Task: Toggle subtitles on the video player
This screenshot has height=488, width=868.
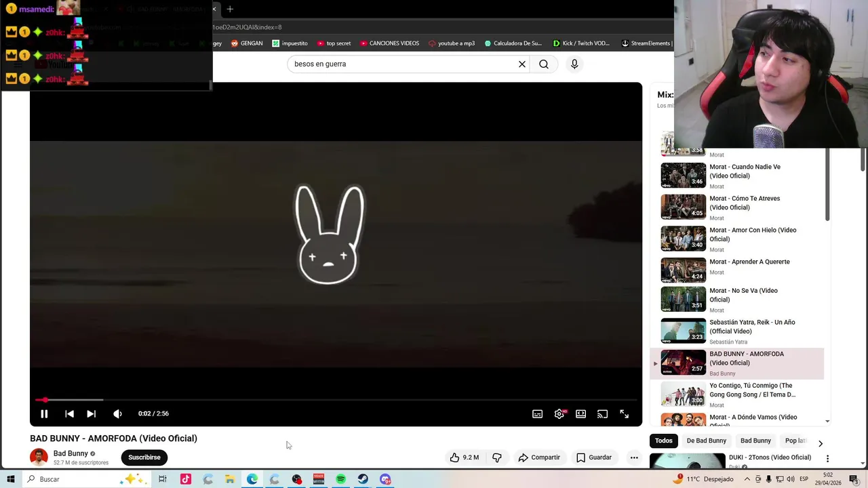Action: click(537, 413)
